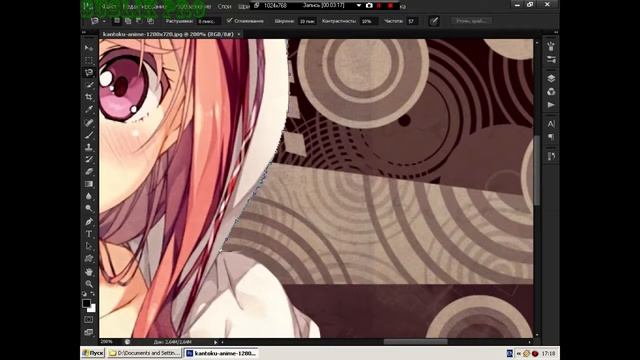Select the Healing Brush tool

coord(89,122)
